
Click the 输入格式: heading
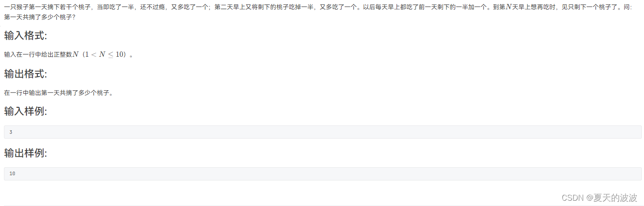click(26, 36)
